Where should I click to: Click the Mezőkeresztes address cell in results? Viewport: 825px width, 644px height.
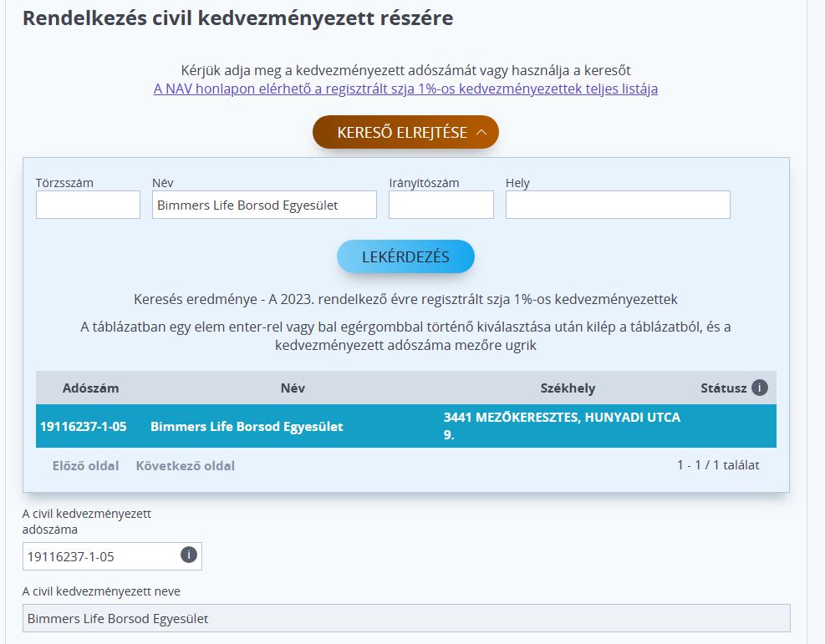(x=562, y=426)
